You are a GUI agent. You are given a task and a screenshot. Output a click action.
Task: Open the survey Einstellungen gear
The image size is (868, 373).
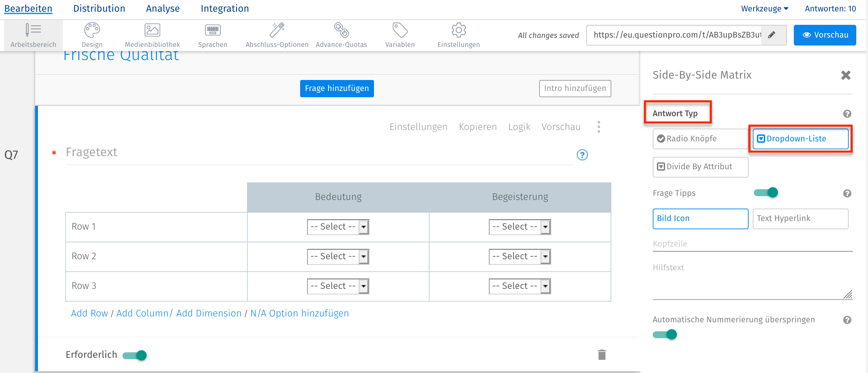(x=458, y=34)
